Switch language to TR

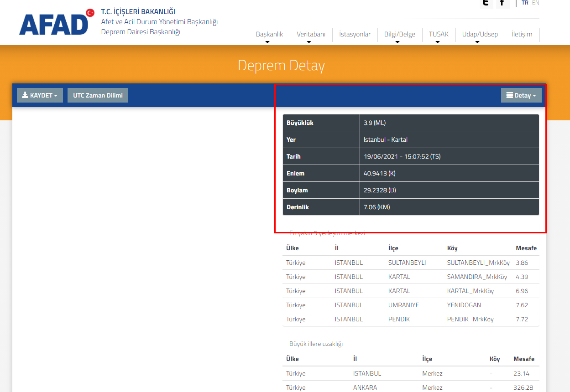click(x=525, y=3)
